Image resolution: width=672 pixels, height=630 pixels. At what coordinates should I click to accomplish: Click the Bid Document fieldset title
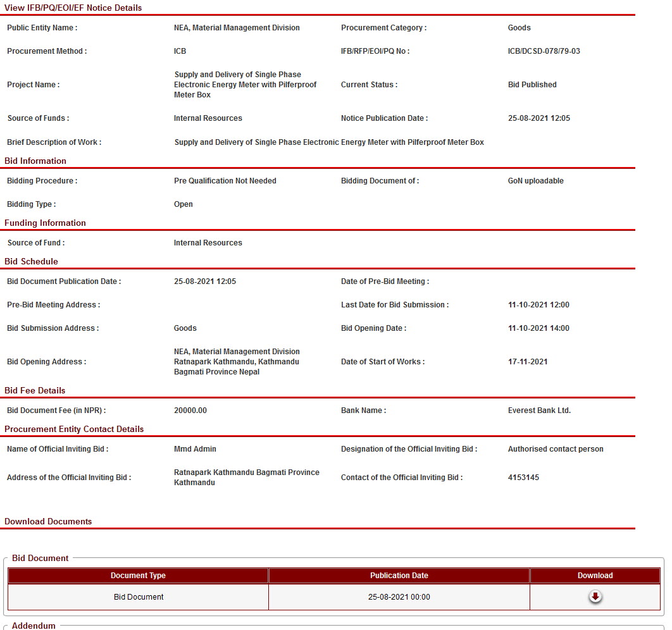(40, 558)
